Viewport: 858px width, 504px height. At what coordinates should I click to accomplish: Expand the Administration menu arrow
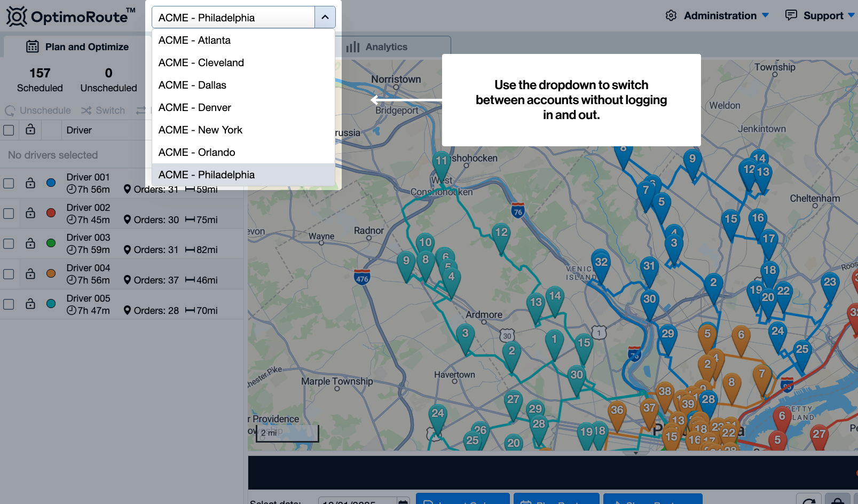[765, 15]
